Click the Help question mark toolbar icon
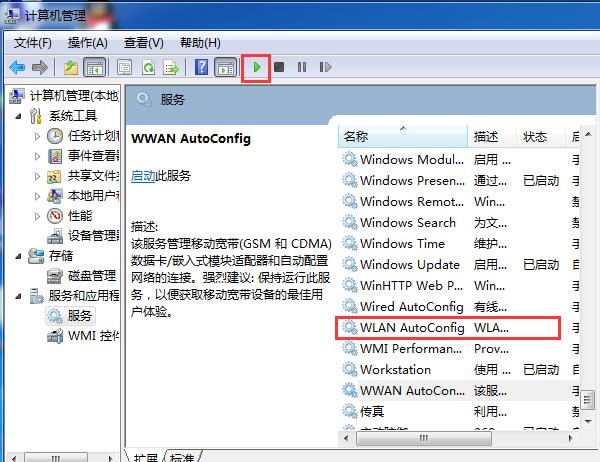 click(x=201, y=67)
